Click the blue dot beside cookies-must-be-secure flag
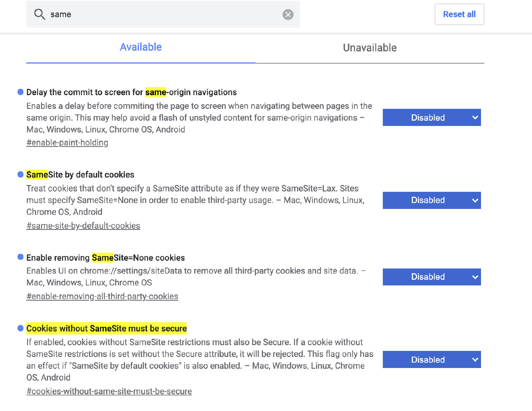532x411 pixels. 21,328
